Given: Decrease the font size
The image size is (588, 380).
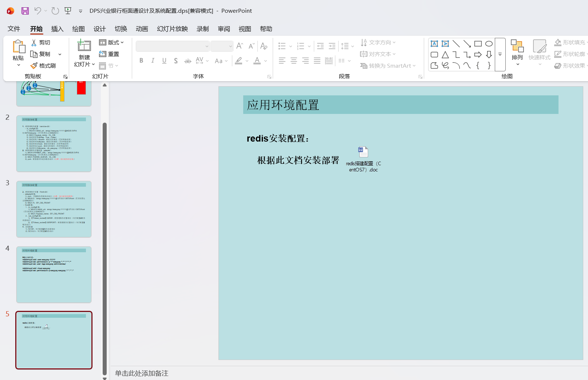Looking at the screenshot, I should 251,46.
